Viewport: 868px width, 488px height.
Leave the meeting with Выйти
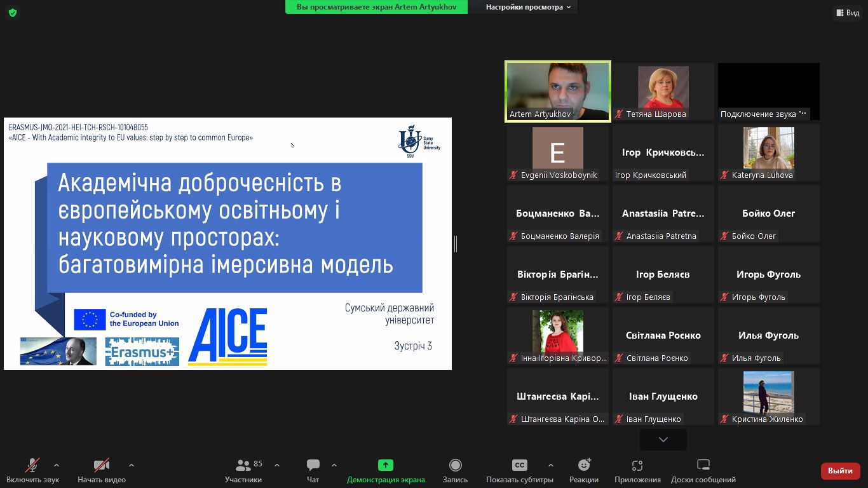[x=841, y=471]
